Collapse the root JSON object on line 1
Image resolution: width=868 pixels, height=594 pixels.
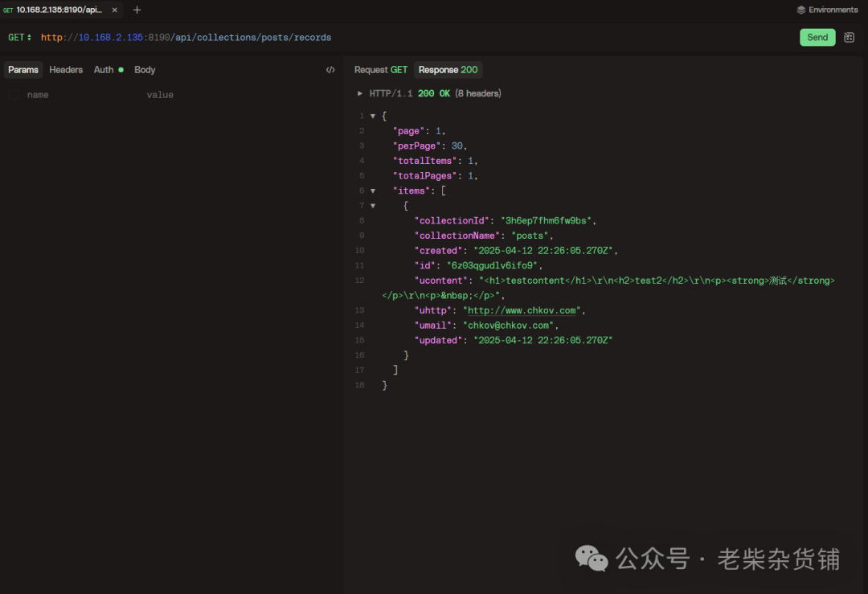click(x=373, y=117)
